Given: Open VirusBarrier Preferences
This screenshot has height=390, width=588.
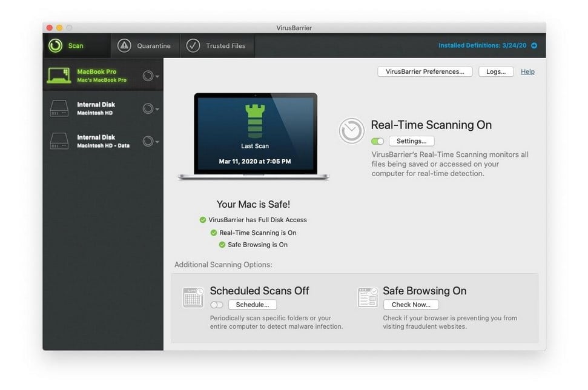Looking at the screenshot, I should click(425, 71).
